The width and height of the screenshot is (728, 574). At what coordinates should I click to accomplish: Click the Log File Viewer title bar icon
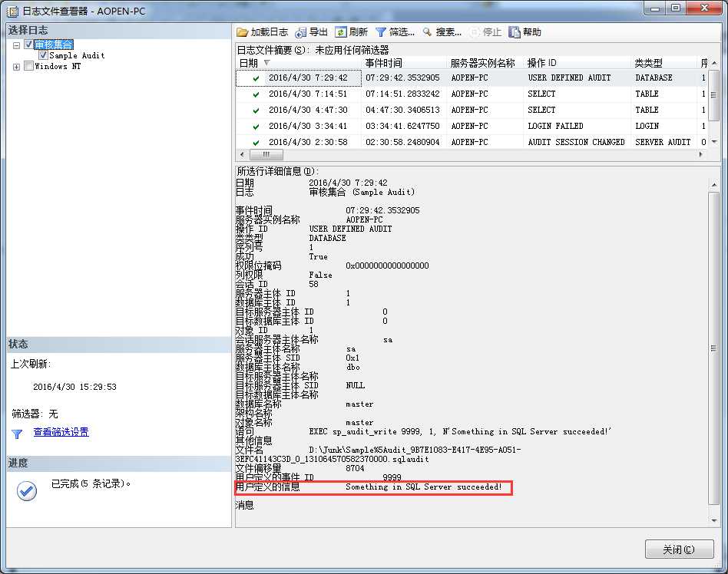pyautogui.click(x=12, y=12)
